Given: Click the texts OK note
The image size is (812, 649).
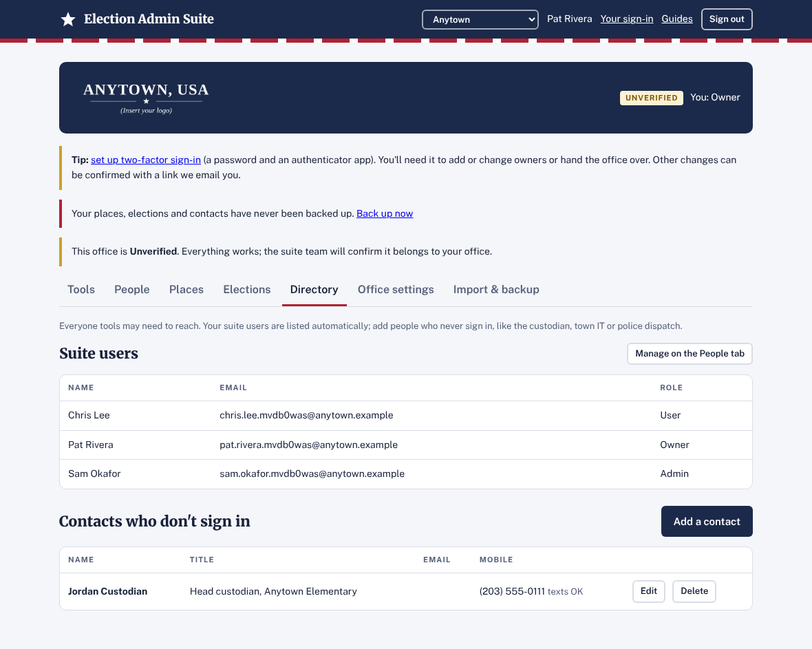Looking at the screenshot, I should (565, 591).
